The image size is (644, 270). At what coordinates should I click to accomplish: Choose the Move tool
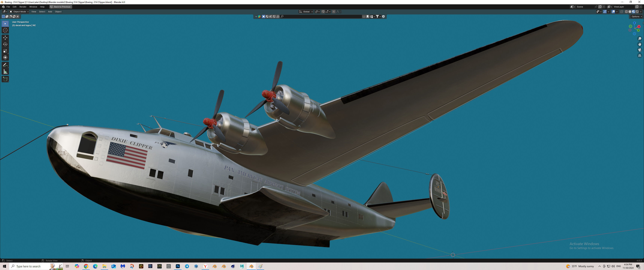point(5,37)
